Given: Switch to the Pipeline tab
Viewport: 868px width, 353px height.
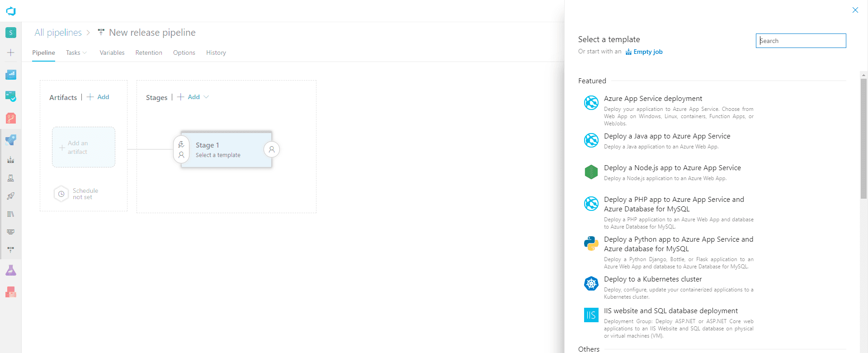Looking at the screenshot, I should [x=43, y=52].
